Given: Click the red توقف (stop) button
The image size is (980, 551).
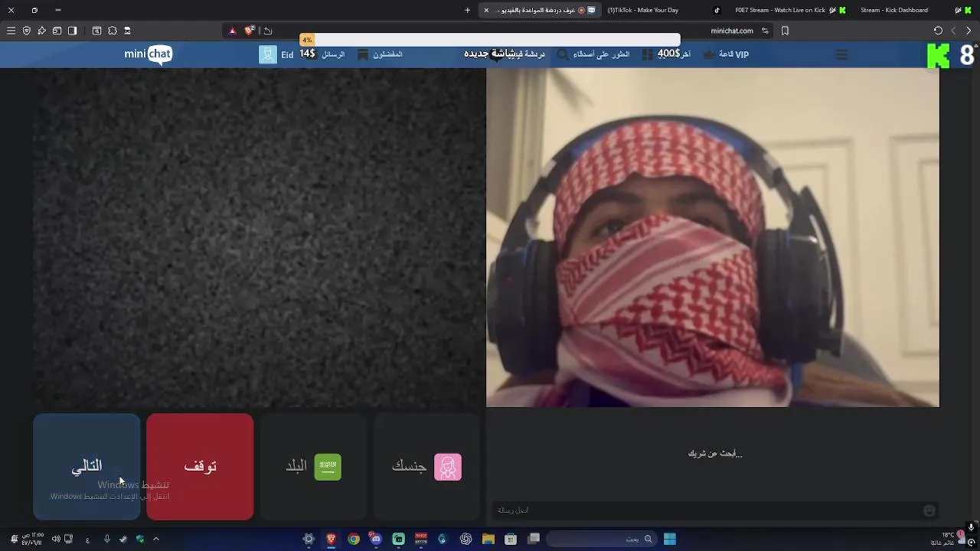Looking at the screenshot, I should (x=200, y=467).
